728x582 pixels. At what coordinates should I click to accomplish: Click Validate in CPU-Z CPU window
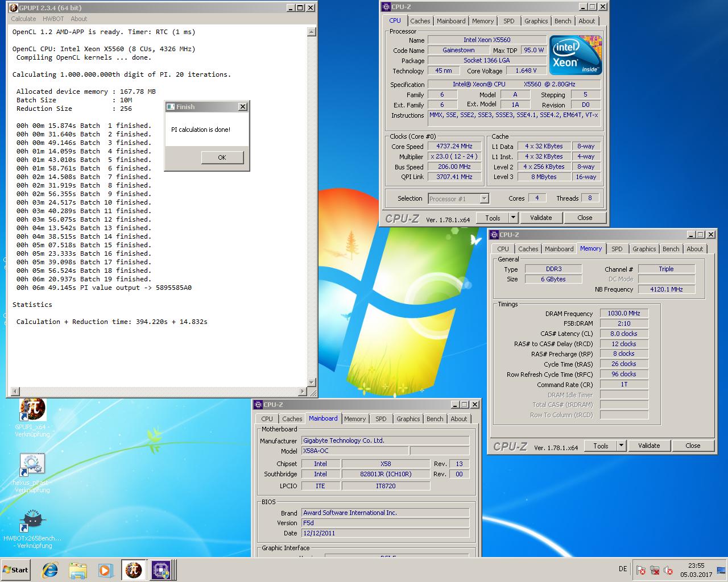click(541, 218)
